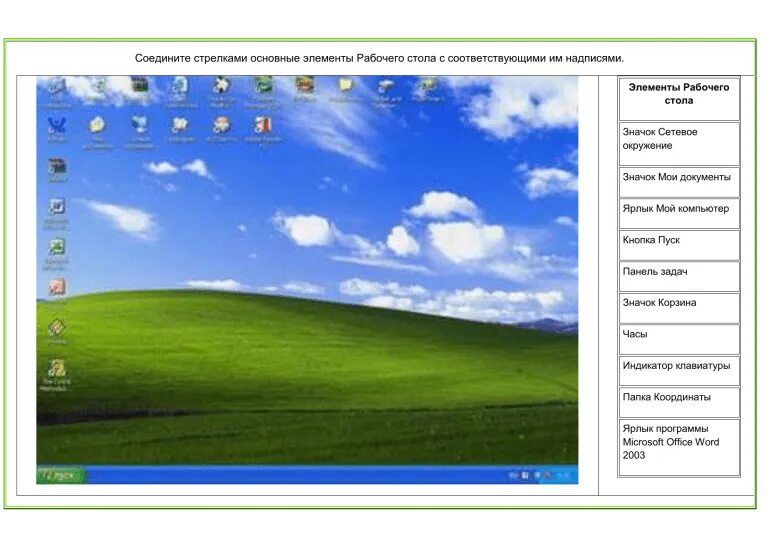Select the 'Значок Сетевое окружение' cell
This screenshot has height=543, width=768.
click(x=679, y=143)
